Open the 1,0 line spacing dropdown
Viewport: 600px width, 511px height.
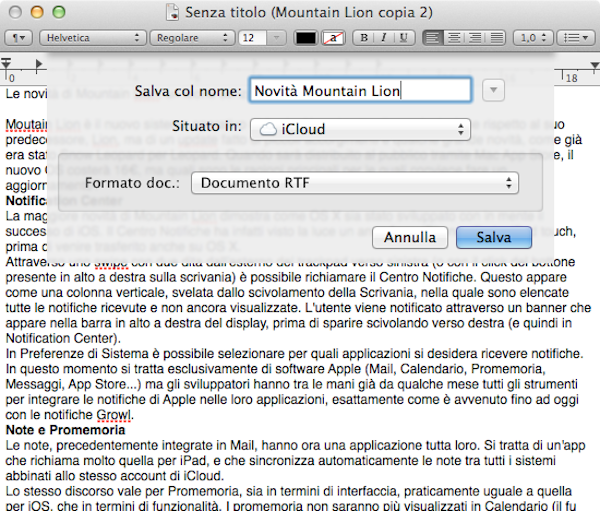click(x=533, y=38)
